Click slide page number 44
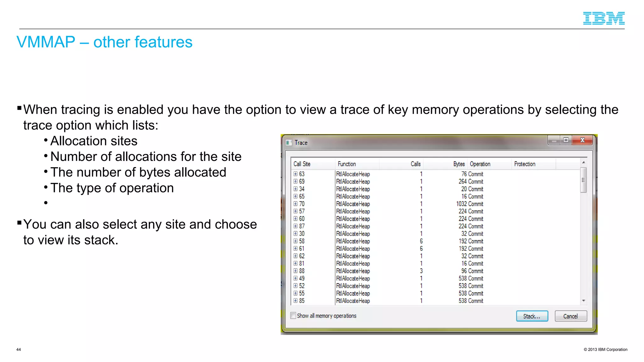 click(19, 349)
